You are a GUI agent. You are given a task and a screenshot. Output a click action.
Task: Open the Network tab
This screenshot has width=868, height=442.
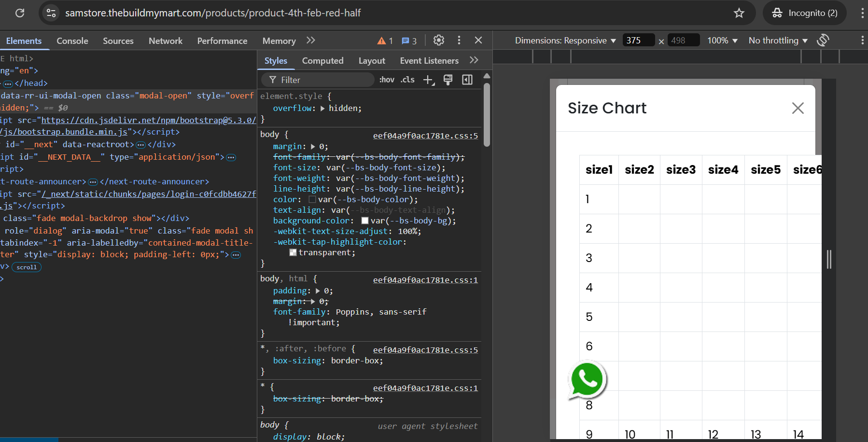pyautogui.click(x=166, y=41)
